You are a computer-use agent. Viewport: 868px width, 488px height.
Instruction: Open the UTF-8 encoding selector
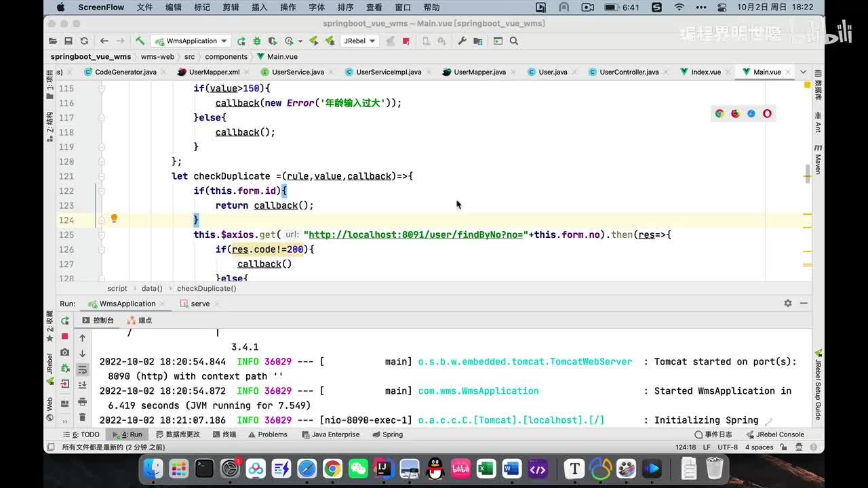[728, 447]
